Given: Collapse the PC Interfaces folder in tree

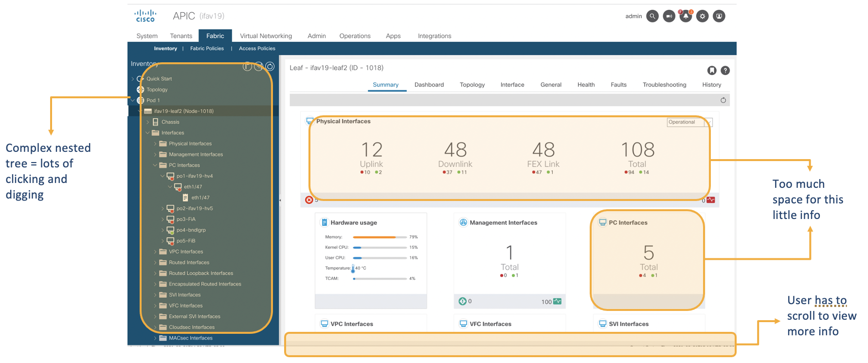Looking at the screenshot, I should pyautogui.click(x=155, y=165).
